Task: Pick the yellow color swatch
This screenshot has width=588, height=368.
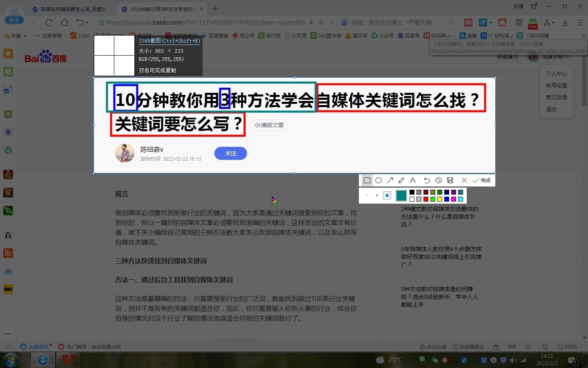Action: (440, 199)
